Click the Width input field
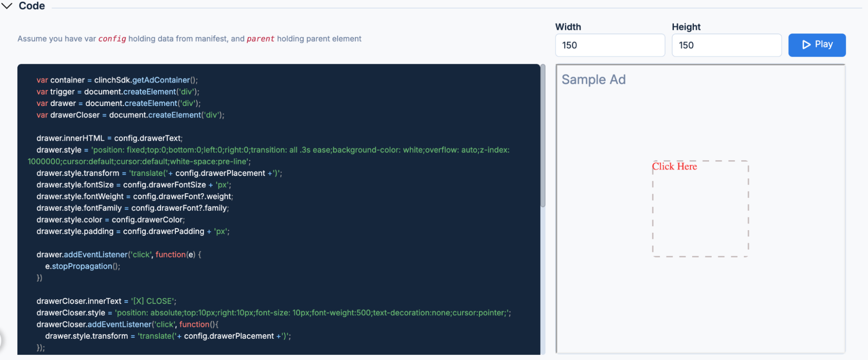The height and width of the screenshot is (360, 868). pyautogui.click(x=610, y=45)
